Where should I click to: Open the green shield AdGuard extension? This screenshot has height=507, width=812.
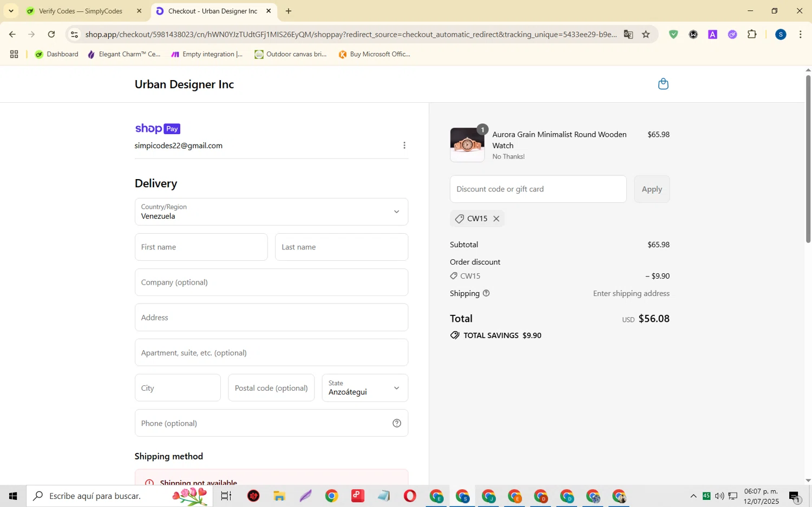[x=673, y=34]
